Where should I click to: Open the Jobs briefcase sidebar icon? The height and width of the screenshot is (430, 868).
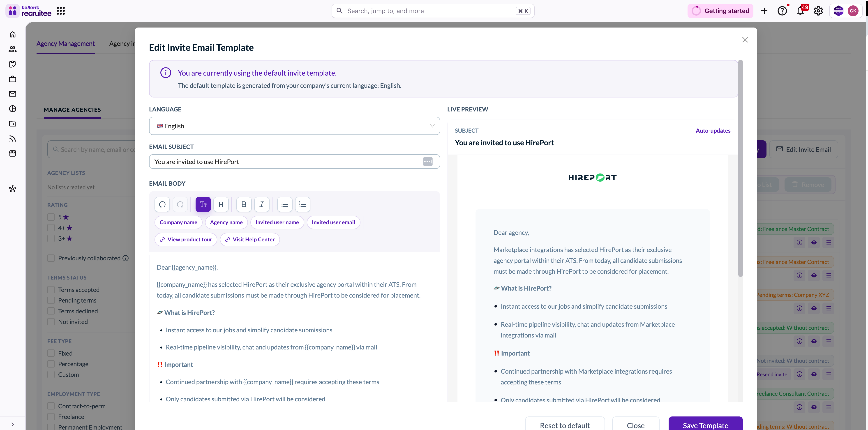tap(12, 79)
